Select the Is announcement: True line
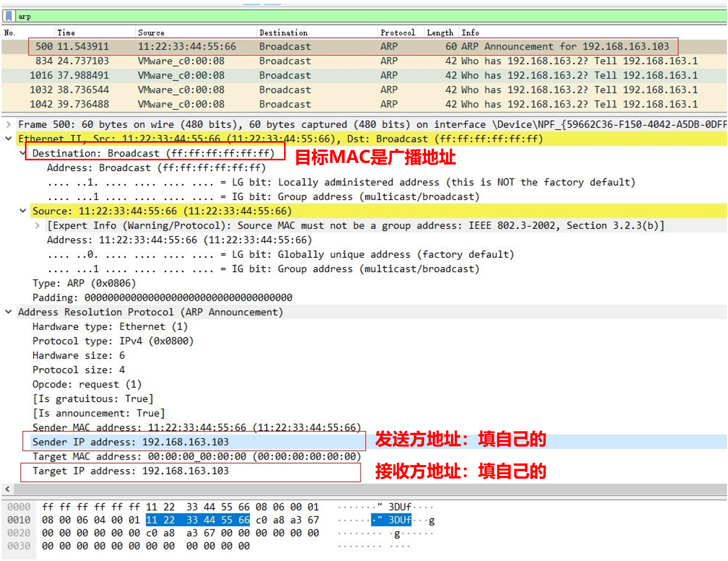Viewport: 728px width, 561px height. coord(99,413)
